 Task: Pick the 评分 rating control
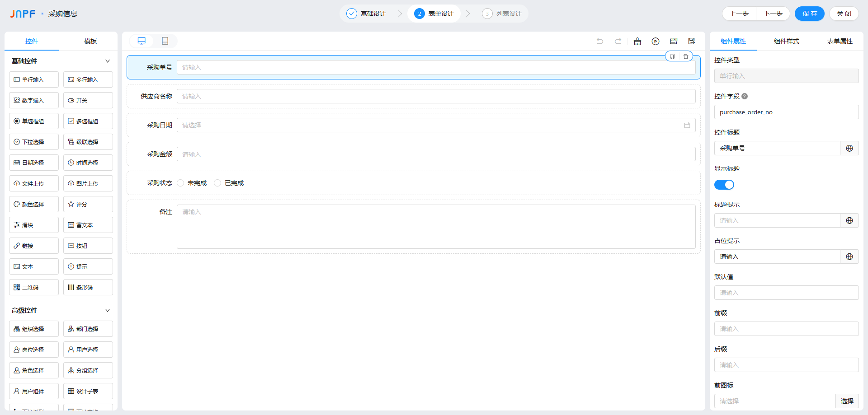coord(88,204)
